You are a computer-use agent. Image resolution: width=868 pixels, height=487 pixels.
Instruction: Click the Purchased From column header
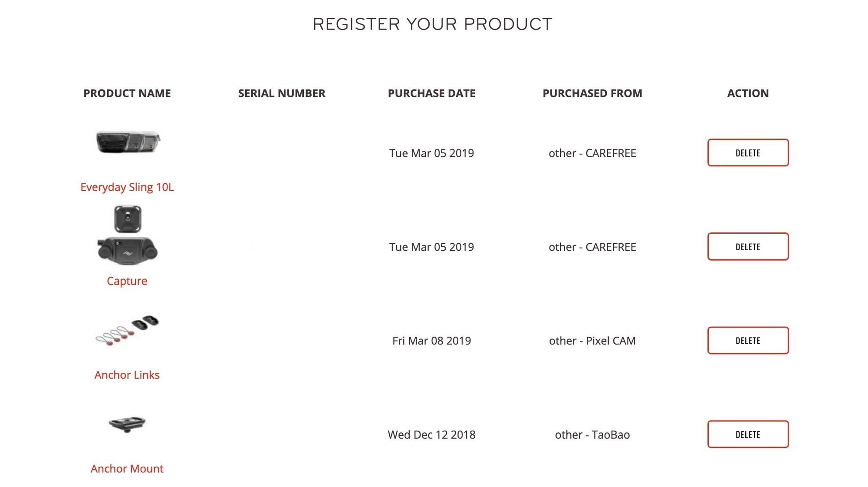pyautogui.click(x=592, y=93)
